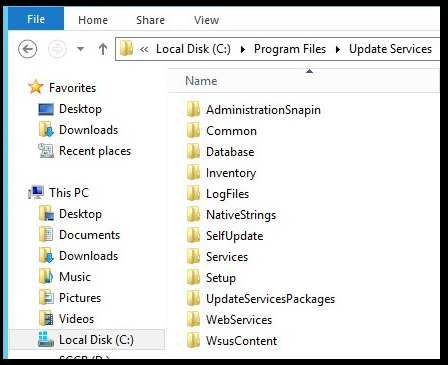The image size is (448, 365).
Task: Select the AdministrationSnapin folder name
Action: click(263, 110)
